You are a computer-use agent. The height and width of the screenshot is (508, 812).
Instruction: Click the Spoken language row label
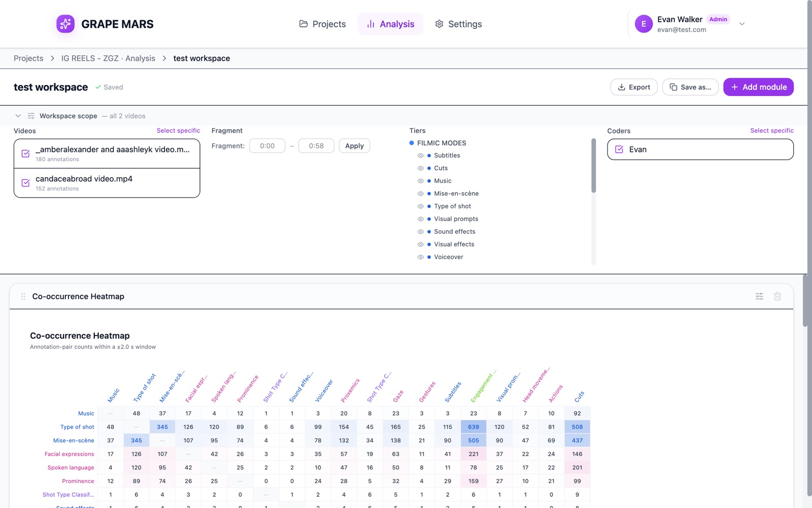tap(71, 468)
